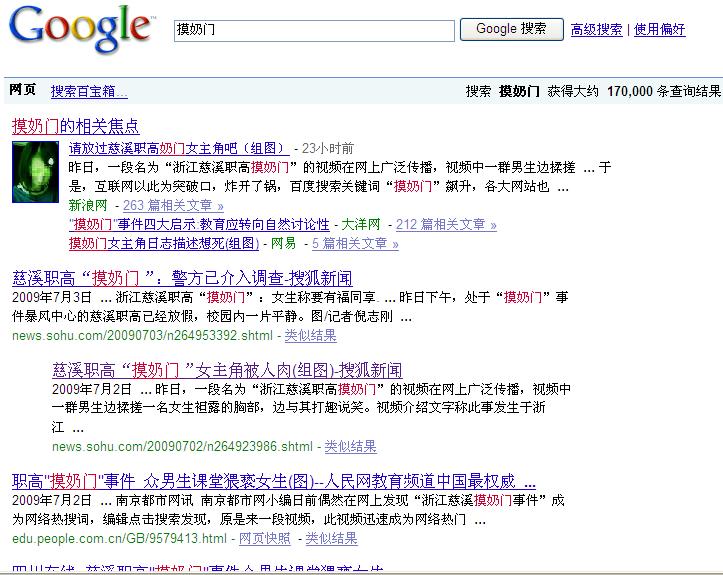
Task: Open 5 篇相关文章 link
Action: [355, 243]
